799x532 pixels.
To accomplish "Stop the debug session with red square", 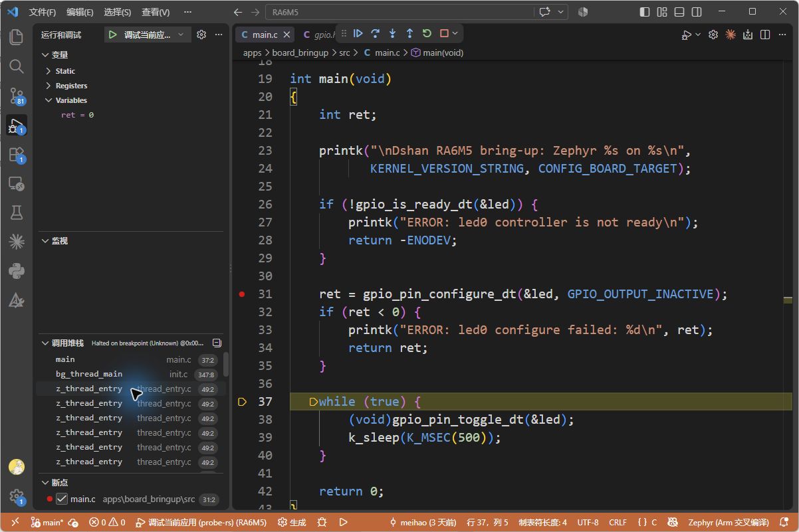I will click(x=444, y=33).
